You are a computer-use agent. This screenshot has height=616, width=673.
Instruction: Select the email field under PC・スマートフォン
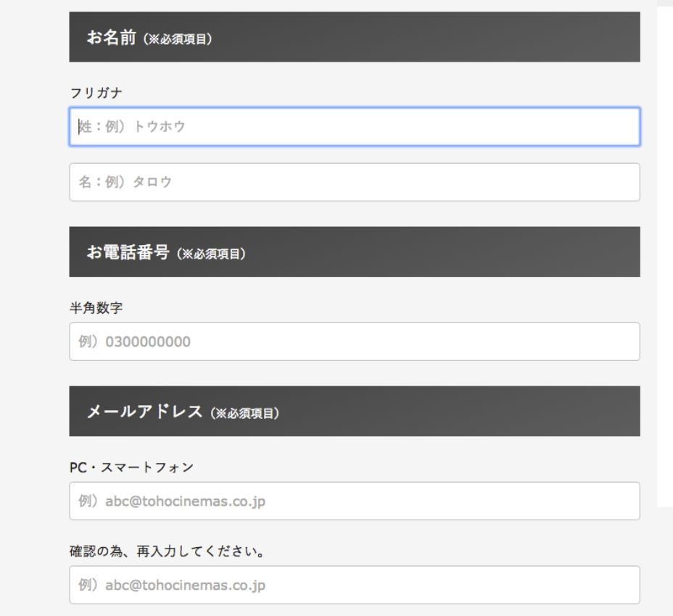click(355, 501)
